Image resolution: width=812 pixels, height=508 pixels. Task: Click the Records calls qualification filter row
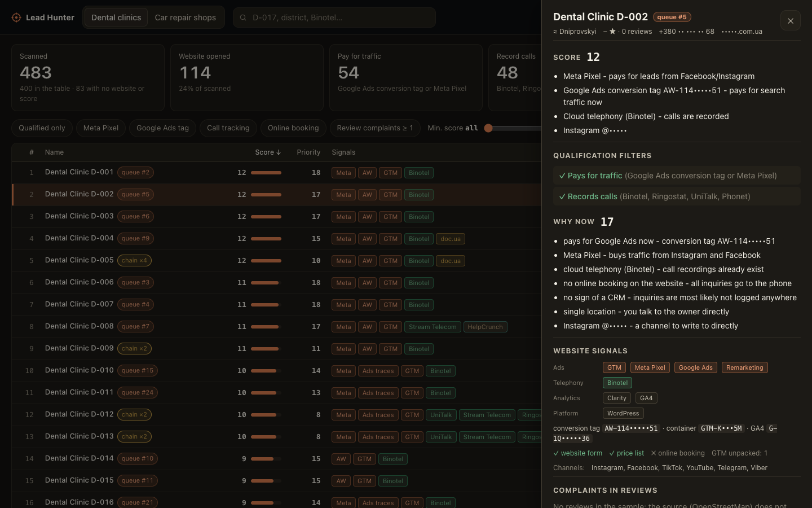677,196
